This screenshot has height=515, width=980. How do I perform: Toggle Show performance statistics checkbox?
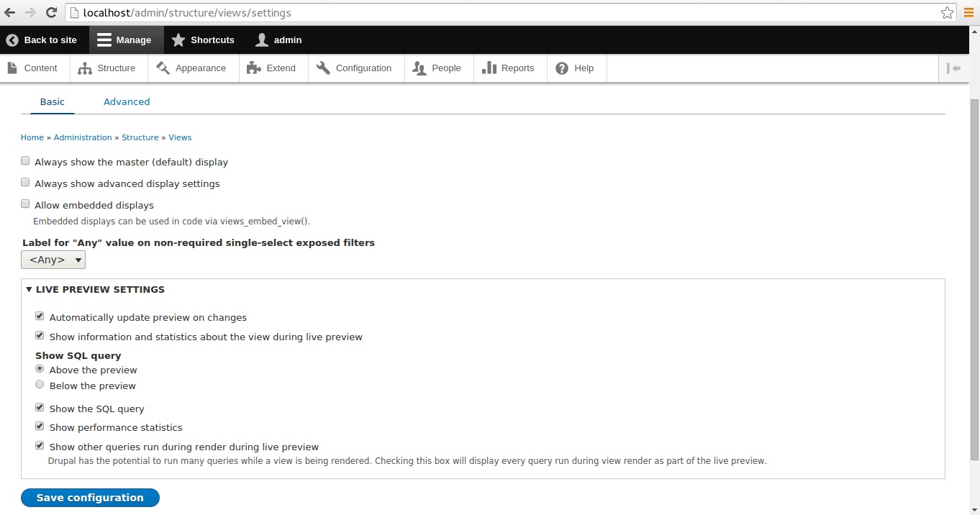click(40, 427)
